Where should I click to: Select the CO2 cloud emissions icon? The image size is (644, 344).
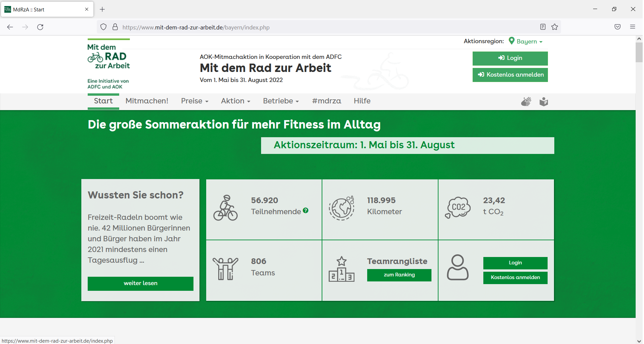458,207
